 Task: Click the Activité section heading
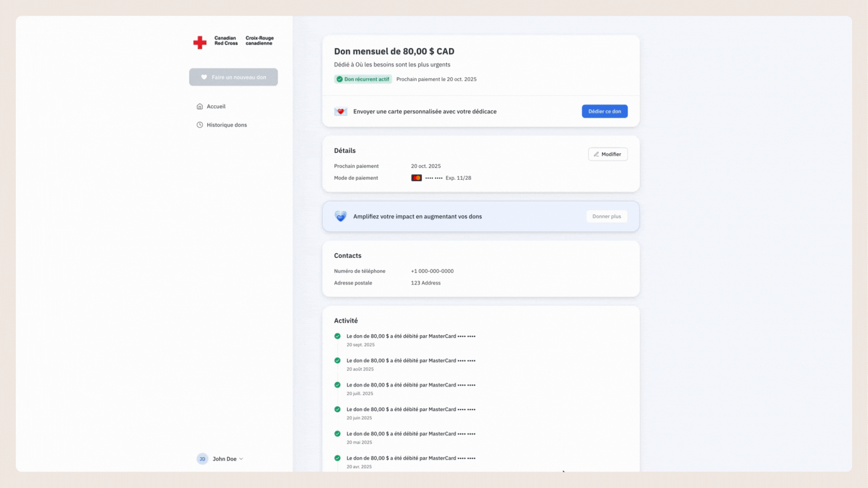tap(346, 321)
